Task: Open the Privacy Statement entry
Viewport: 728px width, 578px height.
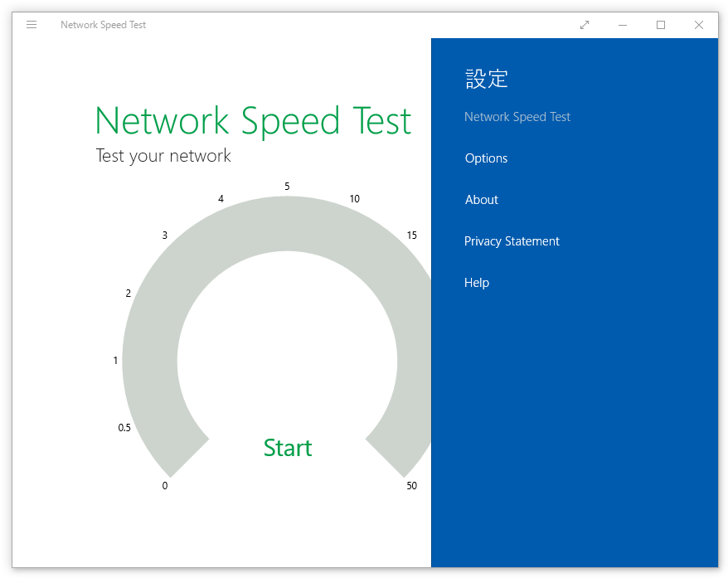Action: pos(512,241)
